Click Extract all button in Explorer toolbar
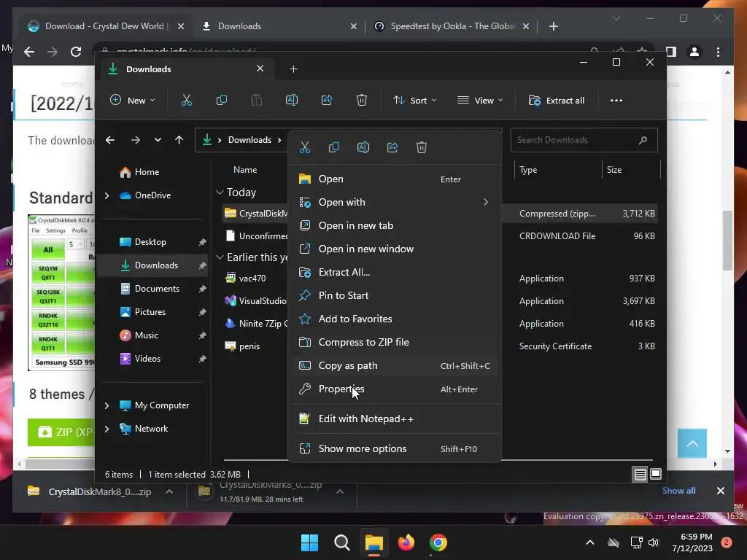 [x=557, y=101]
